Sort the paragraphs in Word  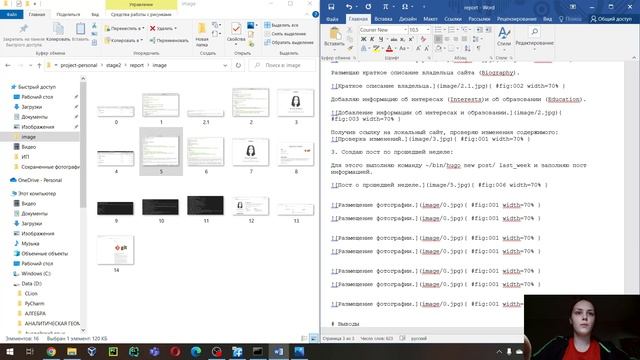point(467,48)
